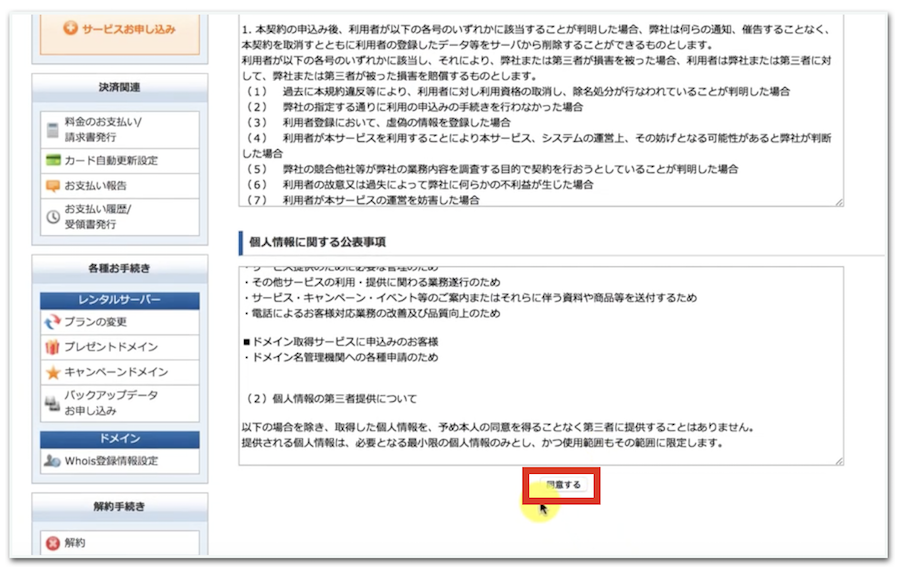This screenshot has height=574, width=900.
Task: Click the star icon beside キャンペーンドメイン
Action: tap(53, 372)
